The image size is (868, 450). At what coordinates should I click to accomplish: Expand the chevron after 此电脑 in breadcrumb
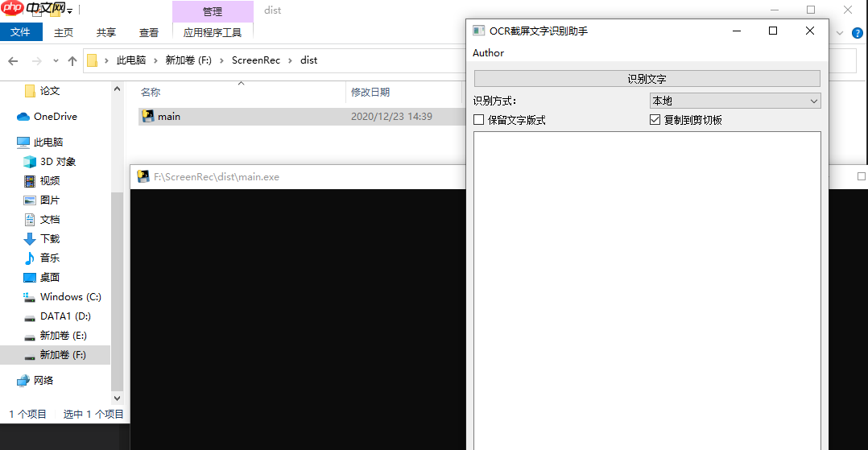pyautogui.click(x=155, y=61)
